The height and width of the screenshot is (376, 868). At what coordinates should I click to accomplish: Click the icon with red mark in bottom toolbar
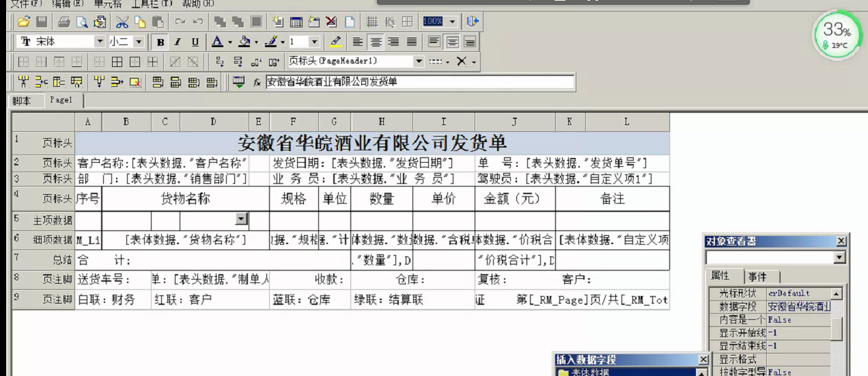click(135, 82)
